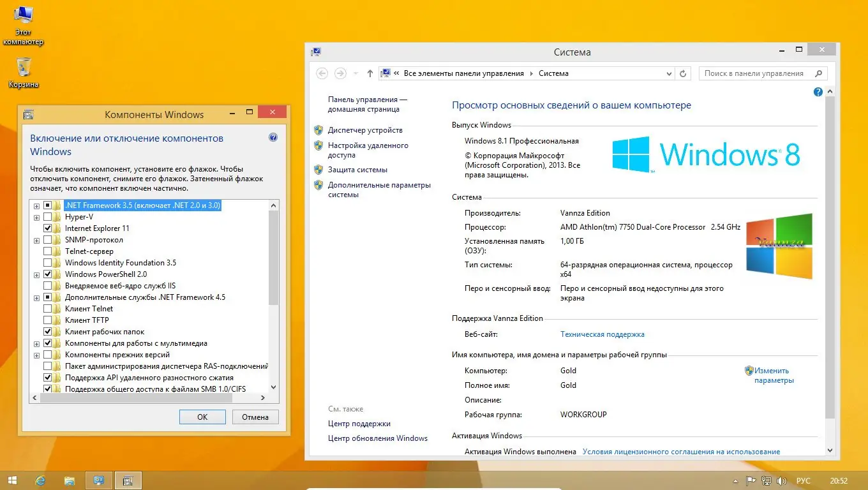Click the search magnifier in Control Panel
The image size is (868, 490).
point(819,73)
